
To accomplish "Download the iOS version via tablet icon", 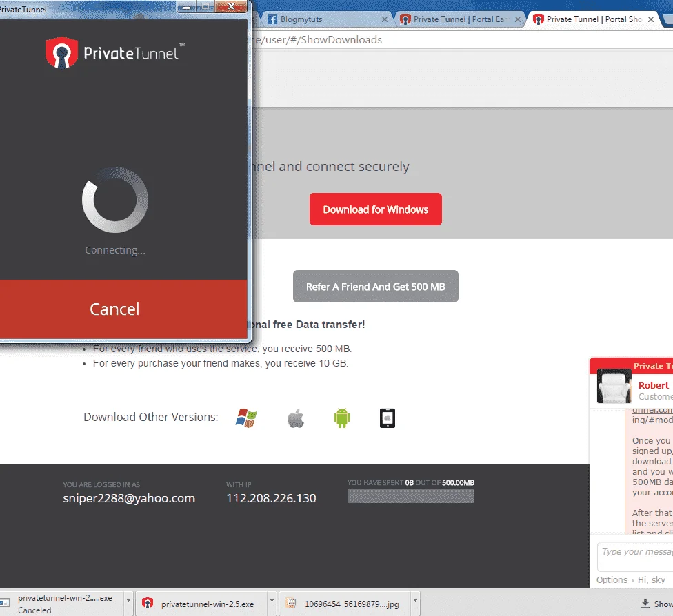I will click(x=388, y=418).
